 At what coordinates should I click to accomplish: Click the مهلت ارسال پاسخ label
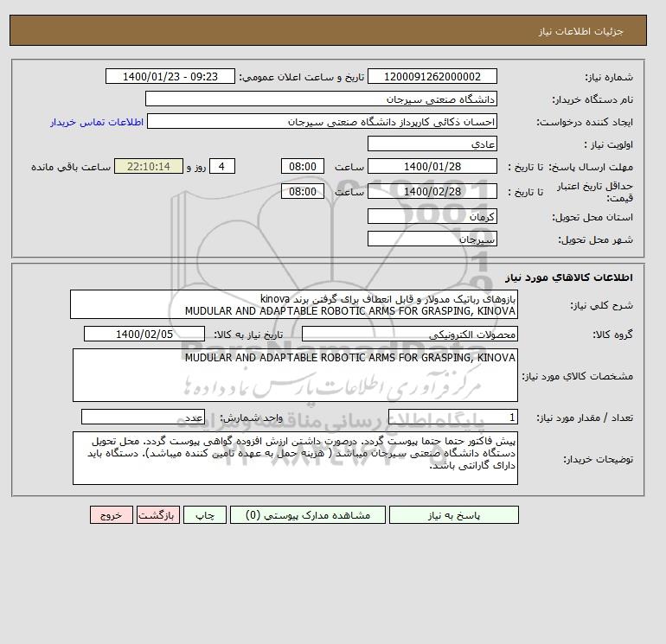(591, 167)
